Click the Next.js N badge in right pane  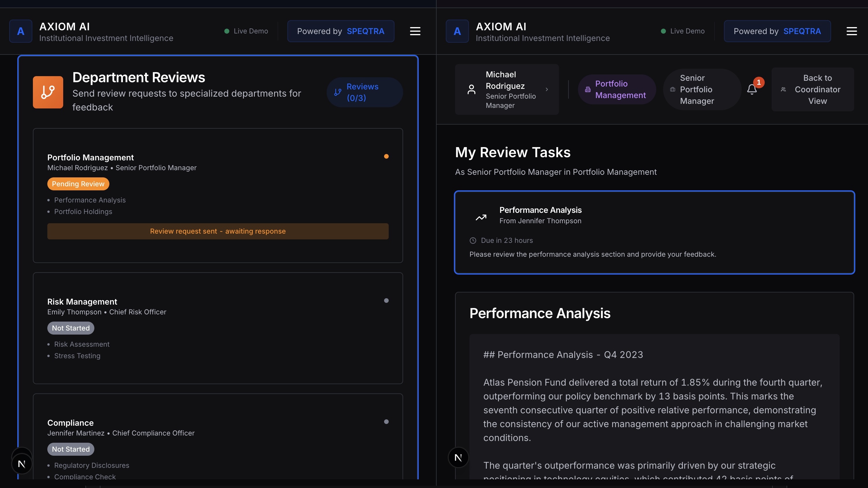point(458,457)
